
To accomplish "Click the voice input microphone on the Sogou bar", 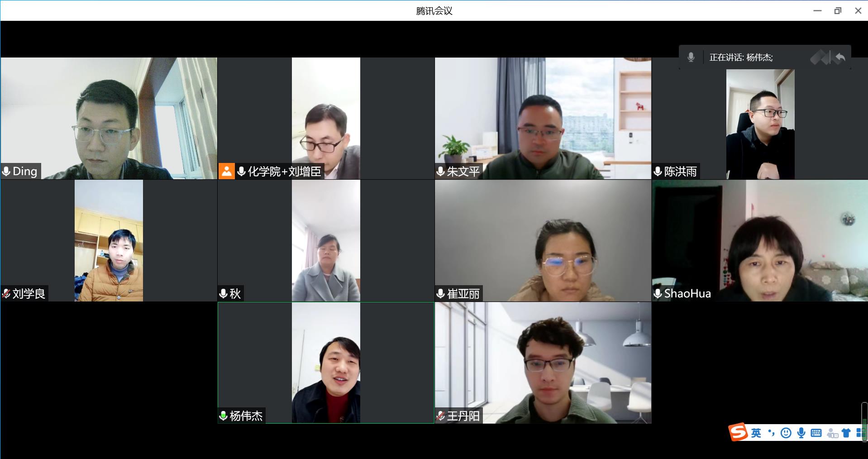I will pyautogui.click(x=801, y=433).
